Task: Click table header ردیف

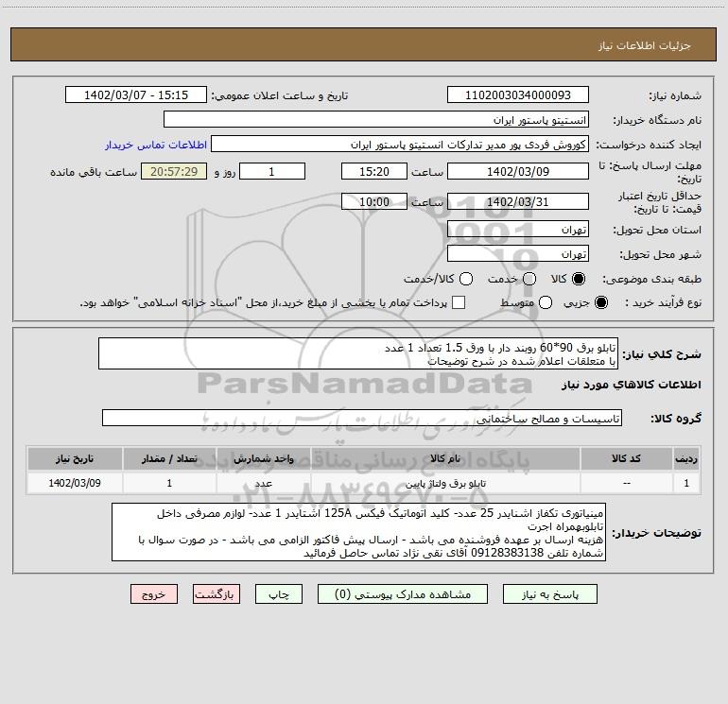Action: (x=686, y=458)
